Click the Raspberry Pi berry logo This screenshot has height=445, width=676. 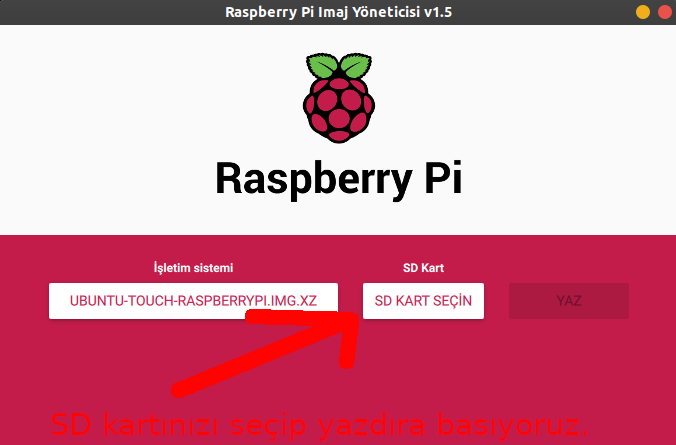[339, 98]
